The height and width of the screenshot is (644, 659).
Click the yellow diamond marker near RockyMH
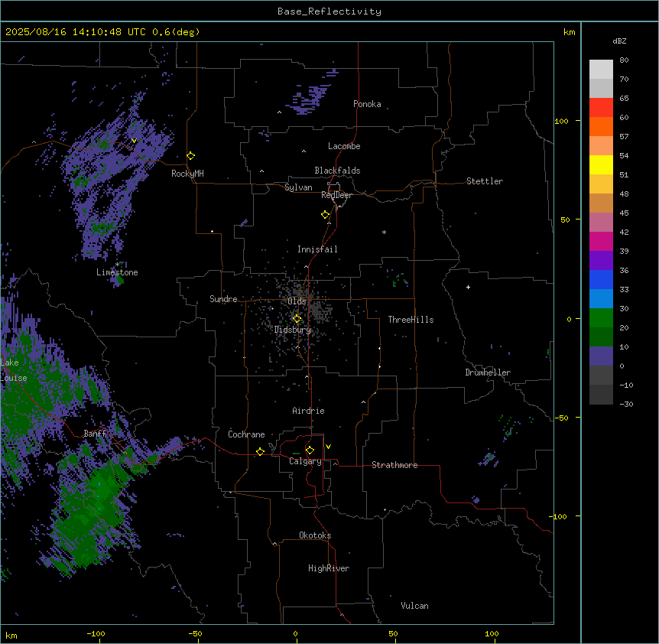click(190, 155)
